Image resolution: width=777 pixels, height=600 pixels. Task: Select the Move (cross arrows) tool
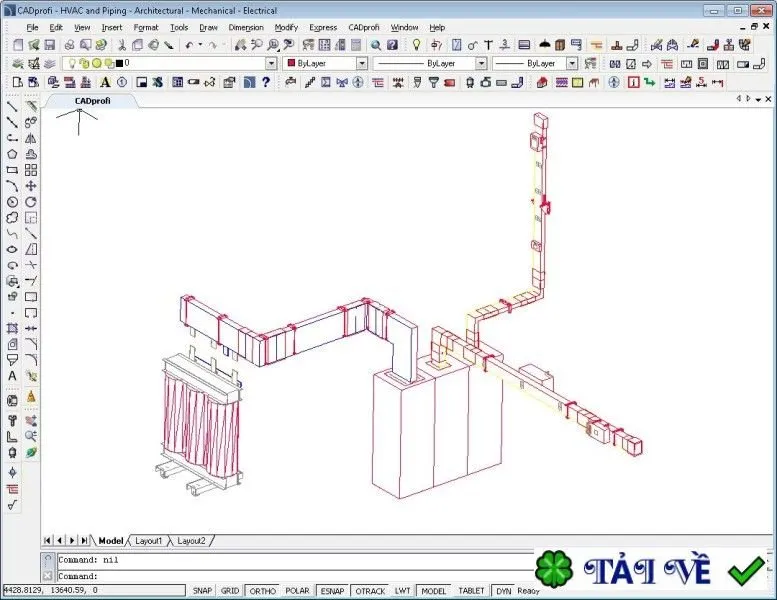point(31,186)
